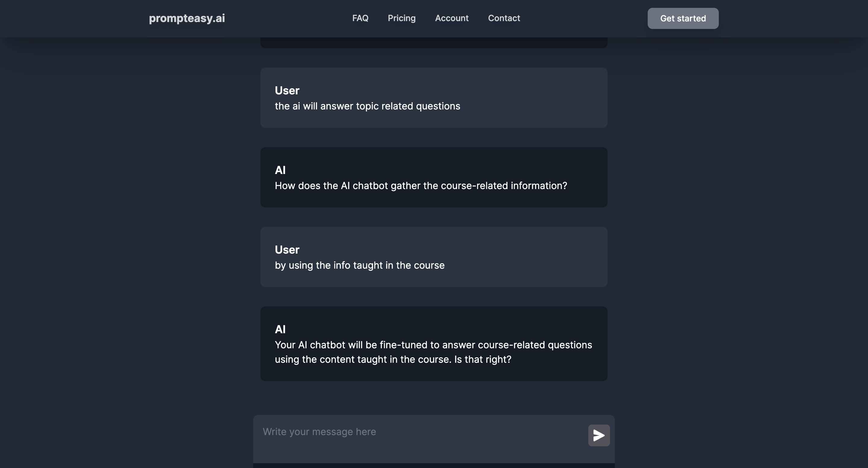The image size is (868, 468).
Task: Click the AI label above the fine-tuned message
Action: point(280,329)
